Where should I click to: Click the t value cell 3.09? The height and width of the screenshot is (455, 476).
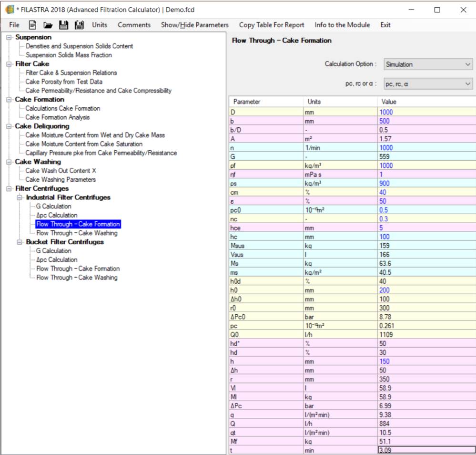[x=427, y=450]
